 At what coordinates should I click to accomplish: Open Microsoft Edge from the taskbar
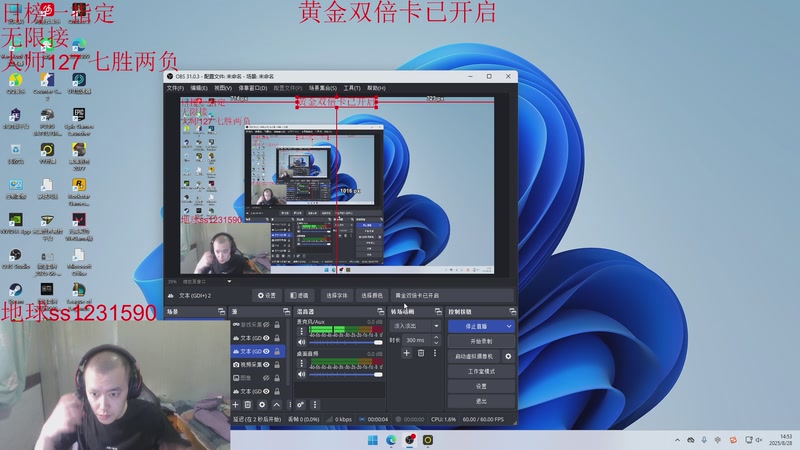pyautogui.click(x=391, y=440)
